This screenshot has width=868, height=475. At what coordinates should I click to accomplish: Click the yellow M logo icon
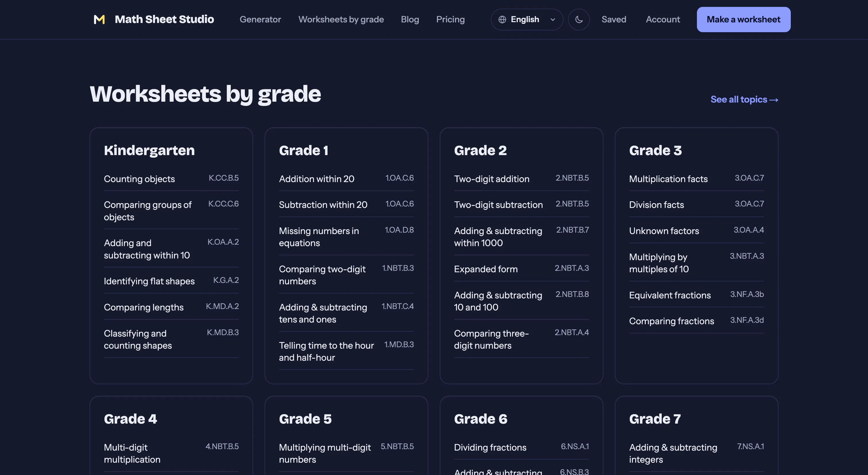click(x=99, y=20)
